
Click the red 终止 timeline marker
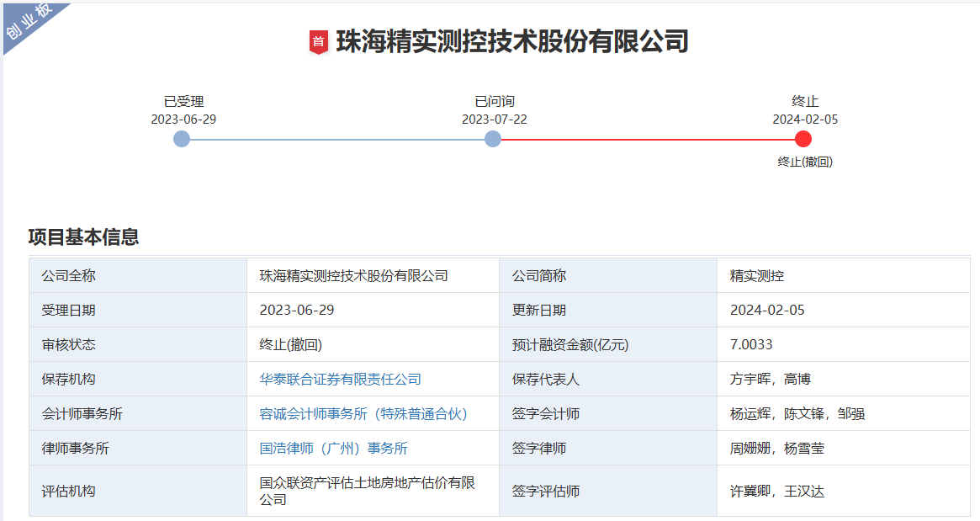click(803, 139)
